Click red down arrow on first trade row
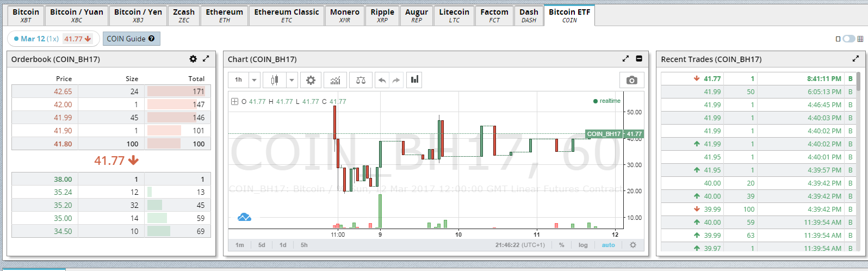Viewport: 868px width, 271px height. click(x=697, y=79)
